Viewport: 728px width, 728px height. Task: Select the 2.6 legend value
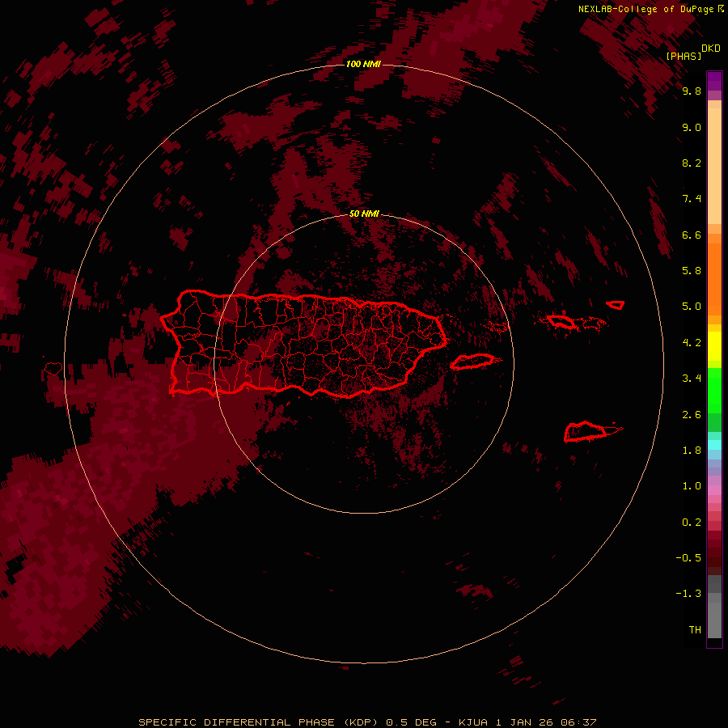point(692,414)
